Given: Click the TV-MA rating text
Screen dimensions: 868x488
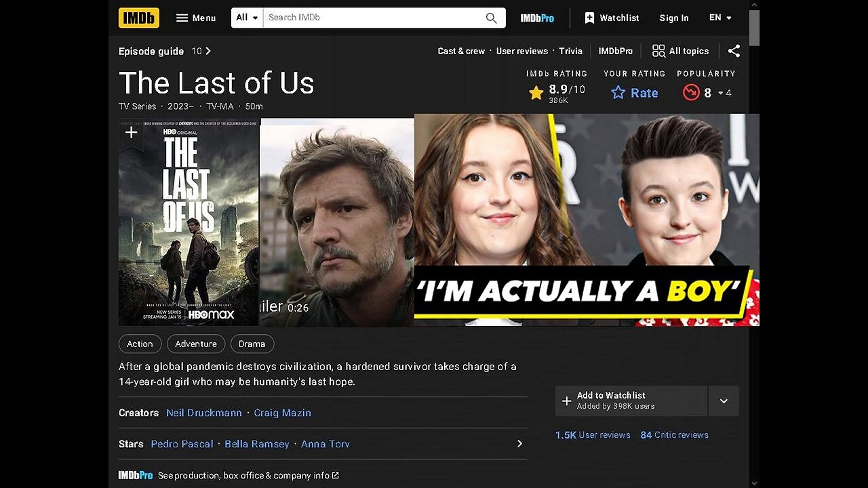Looking at the screenshot, I should [222, 106].
